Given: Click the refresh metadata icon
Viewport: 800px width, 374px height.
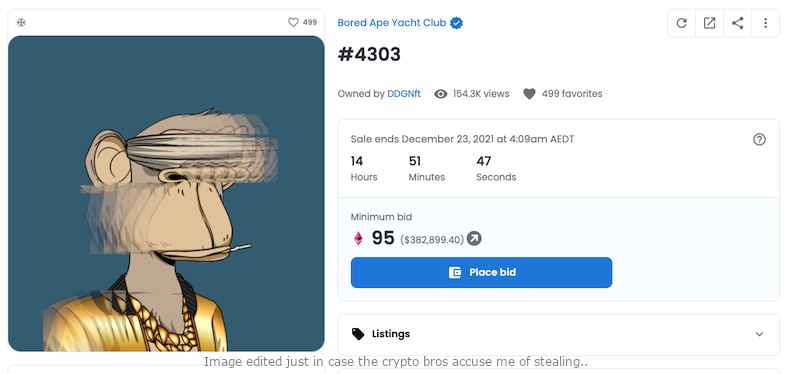Looking at the screenshot, I should 681,23.
